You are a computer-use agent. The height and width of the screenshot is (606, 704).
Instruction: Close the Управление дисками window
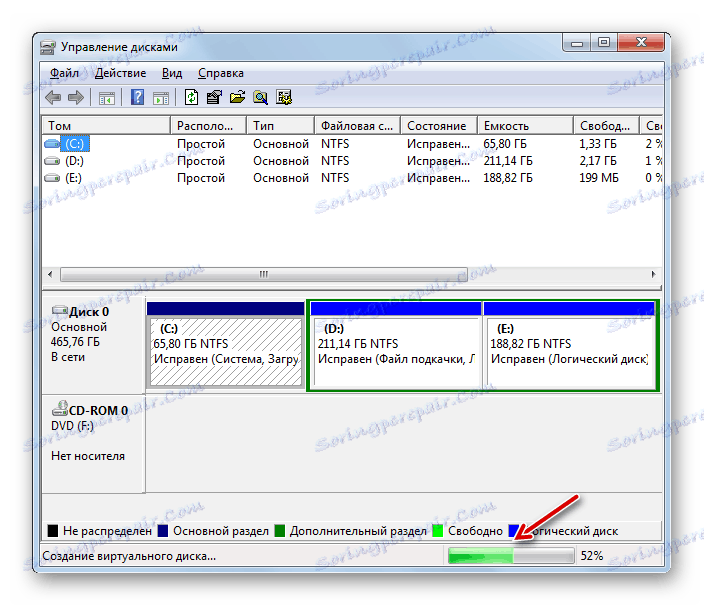coord(641,43)
